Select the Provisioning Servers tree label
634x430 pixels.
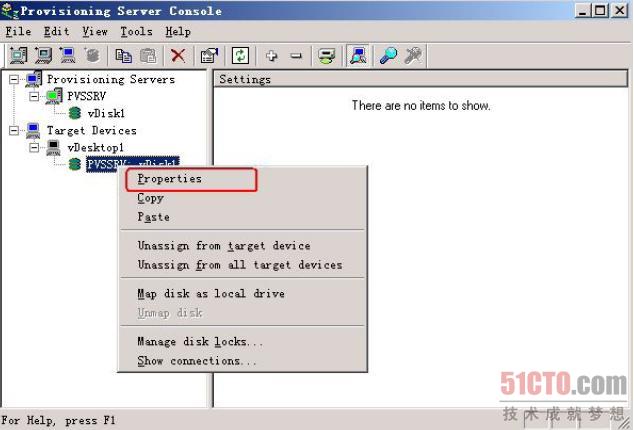[x=111, y=79]
